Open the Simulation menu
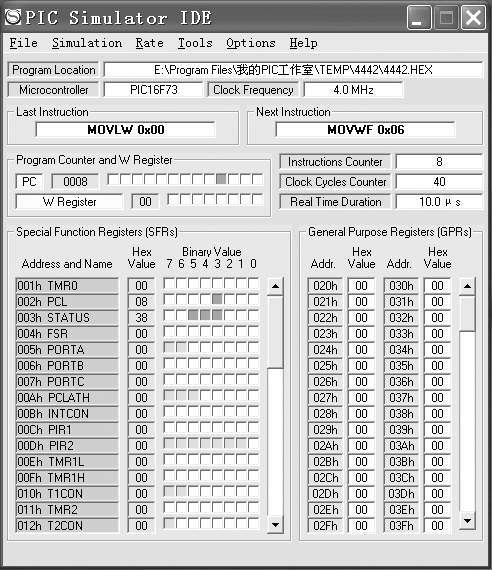This screenshot has height=570, width=492. [87, 43]
